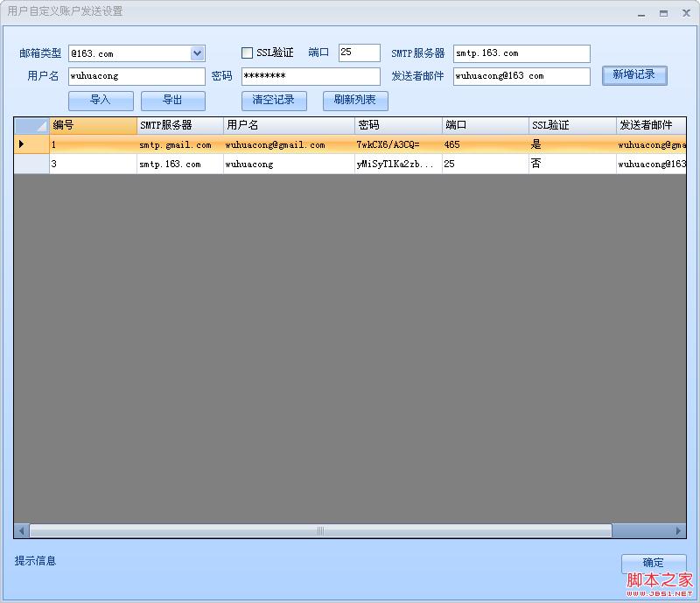
Task: Click the 导入 button
Action: 101,101
